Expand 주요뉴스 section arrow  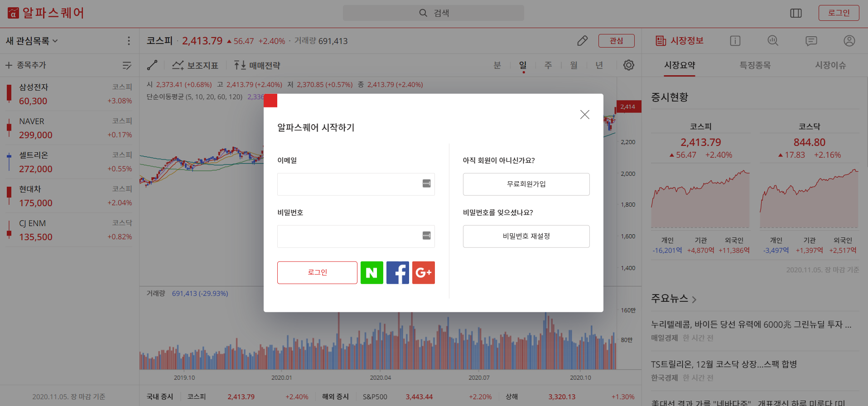click(x=694, y=300)
